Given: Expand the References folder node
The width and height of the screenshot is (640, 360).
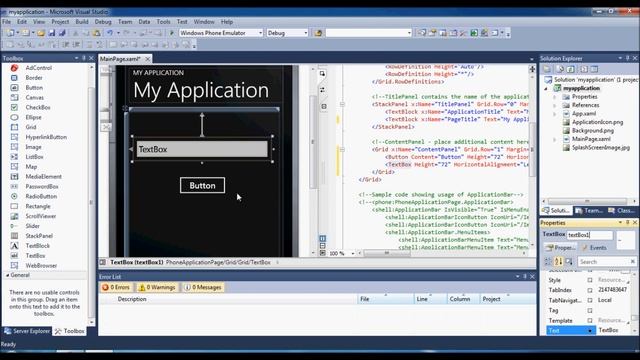Looking at the screenshot, I should pos(555,105).
